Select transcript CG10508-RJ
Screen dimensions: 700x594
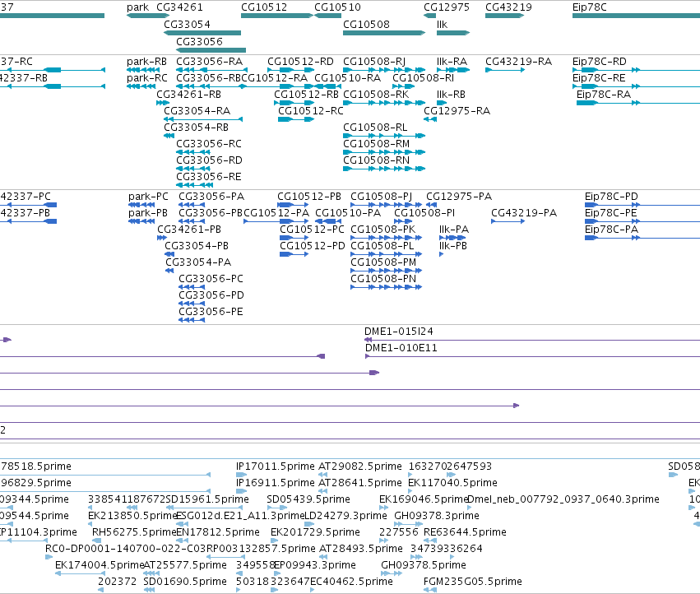(374, 61)
